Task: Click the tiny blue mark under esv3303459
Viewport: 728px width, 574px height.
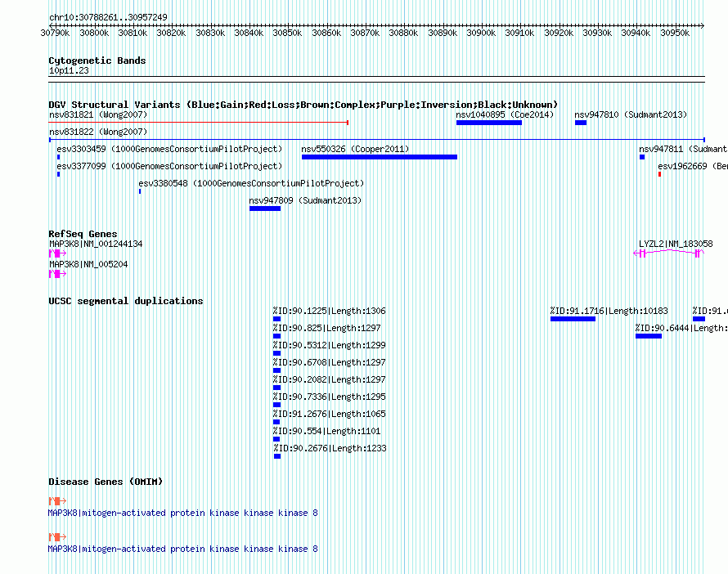Action: 59,157
